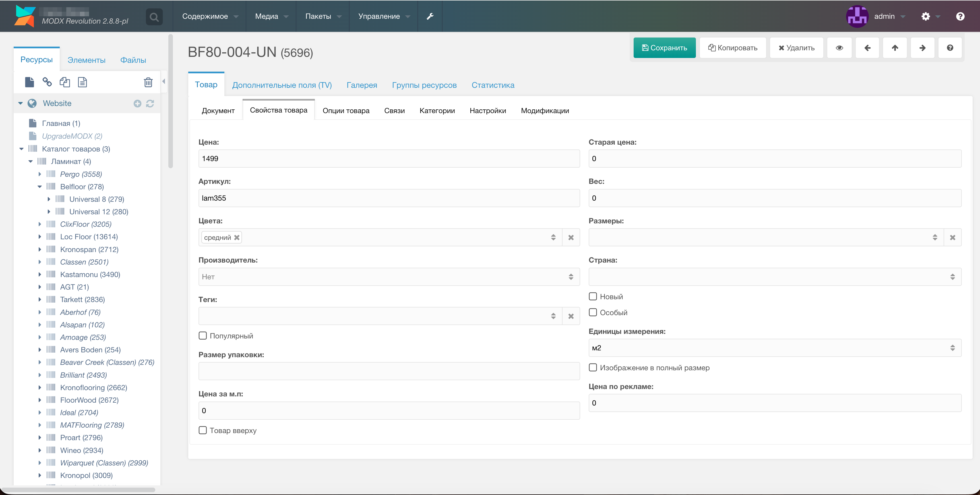Preview resource with the eye button
Viewport: 980px width, 495px height.
pyautogui.click(x=839, y=48)
